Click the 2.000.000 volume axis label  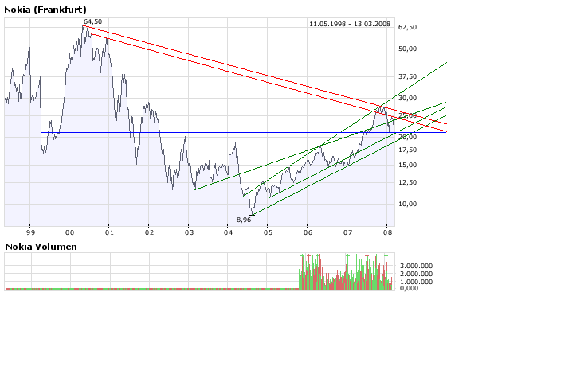pyautogui.click(x=416, y=275)
